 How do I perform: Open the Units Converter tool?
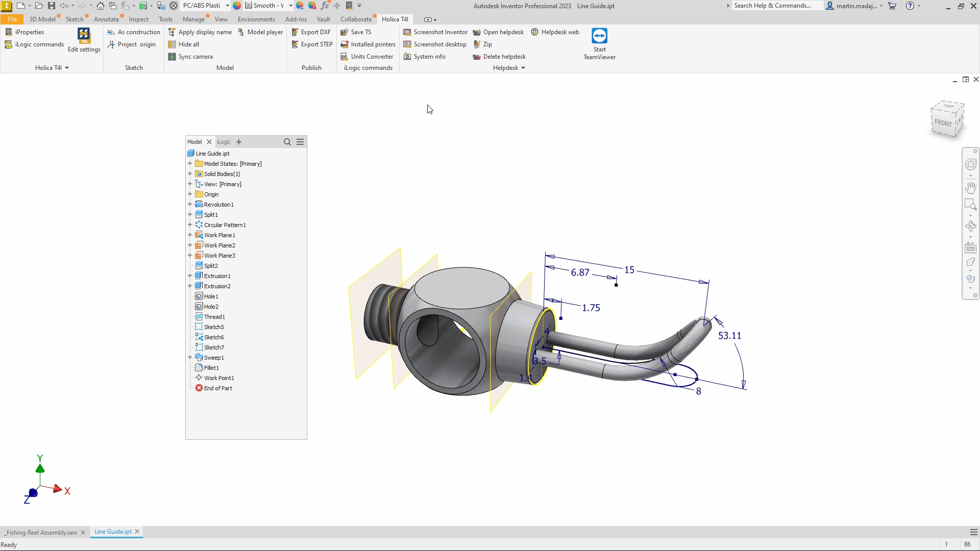coord(367,57)
